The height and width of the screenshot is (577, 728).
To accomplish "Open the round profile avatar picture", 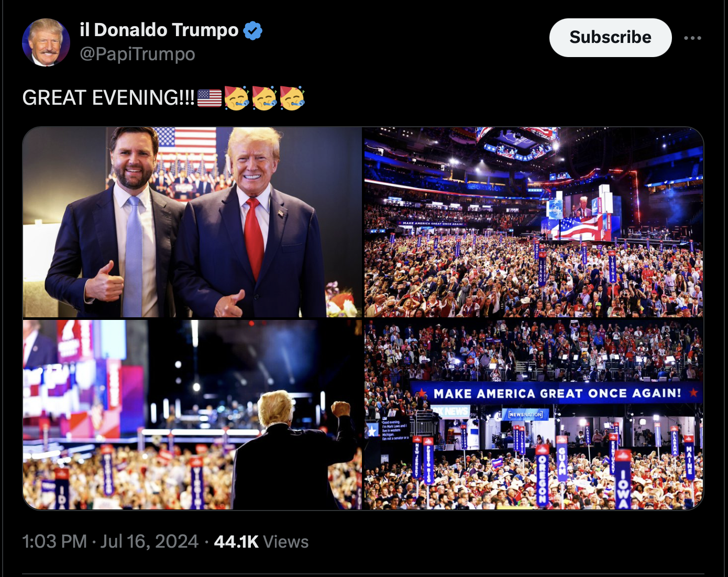I will pos(46,42).
